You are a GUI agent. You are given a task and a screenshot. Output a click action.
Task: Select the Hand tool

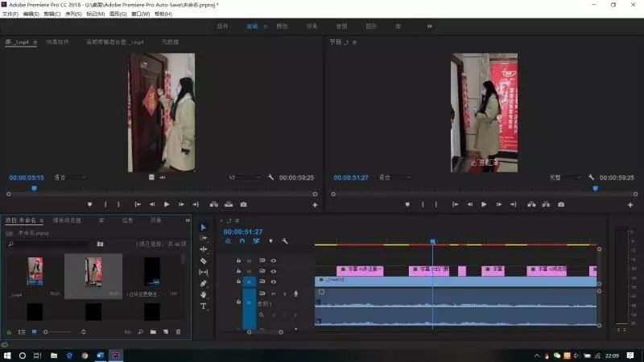click(204, 294)
